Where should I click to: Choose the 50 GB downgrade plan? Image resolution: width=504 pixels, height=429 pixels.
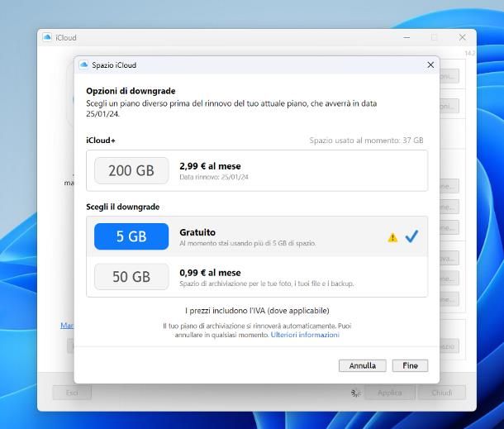[x=257, y=277]
